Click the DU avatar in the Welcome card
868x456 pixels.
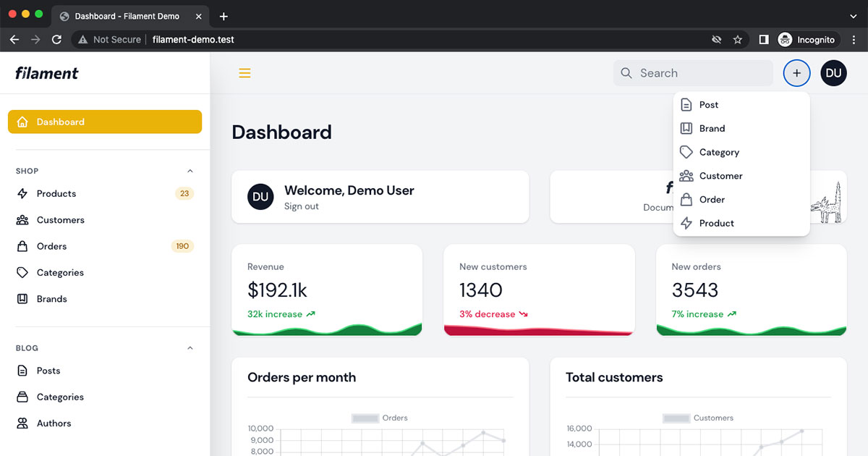click(260, 197)
